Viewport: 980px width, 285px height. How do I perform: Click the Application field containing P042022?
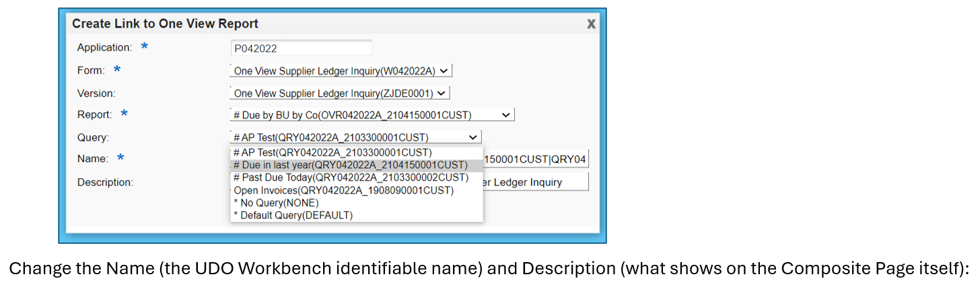coord(301,48)
